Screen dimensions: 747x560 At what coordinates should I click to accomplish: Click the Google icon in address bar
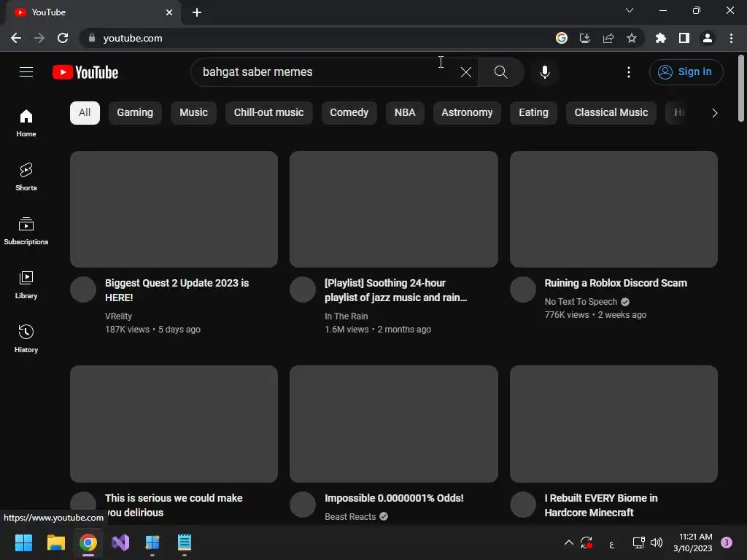click(562, 38)
